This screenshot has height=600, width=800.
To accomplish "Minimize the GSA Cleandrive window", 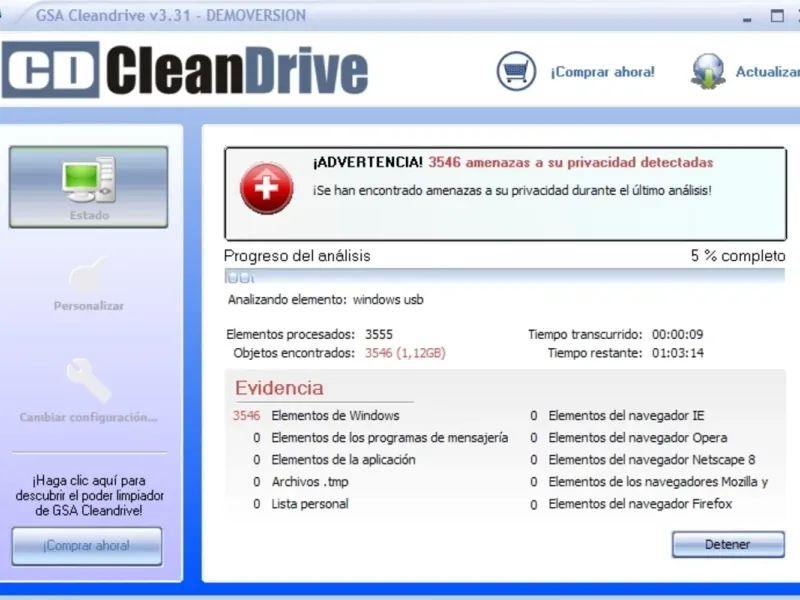I will (x=747, y=18).
